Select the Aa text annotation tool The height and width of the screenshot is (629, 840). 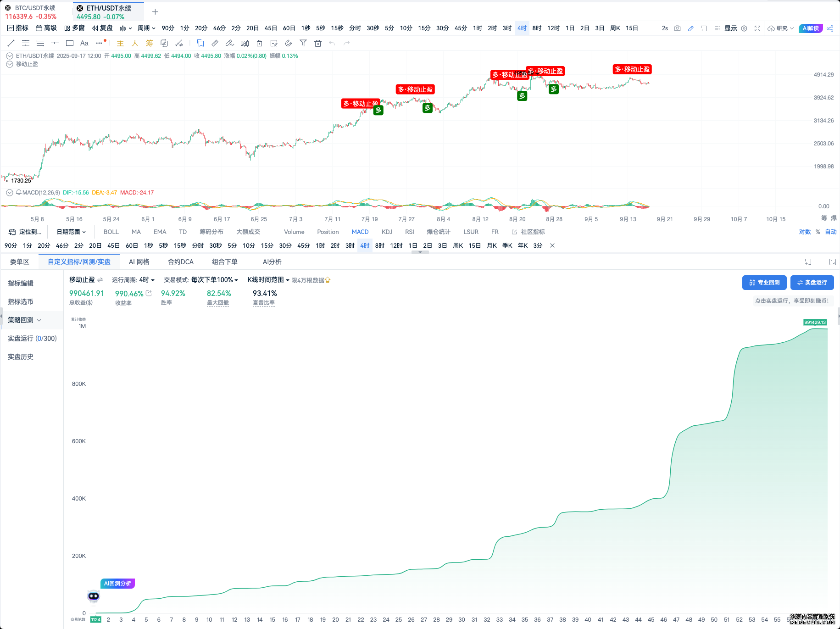84,43
